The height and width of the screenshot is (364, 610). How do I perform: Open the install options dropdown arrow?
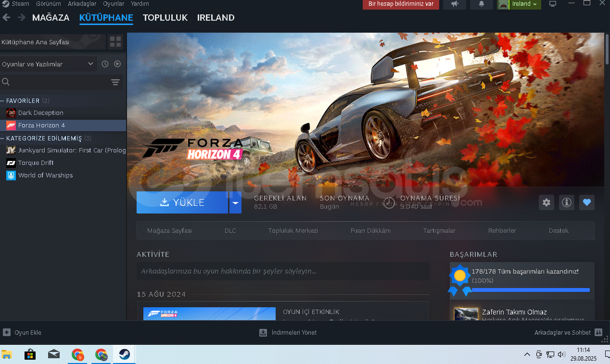235,202
